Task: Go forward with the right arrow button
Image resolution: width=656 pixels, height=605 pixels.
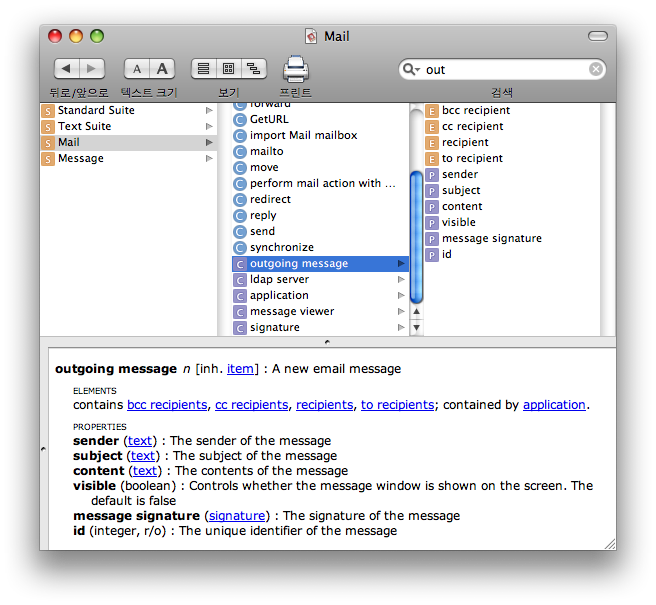Action: 92,69
